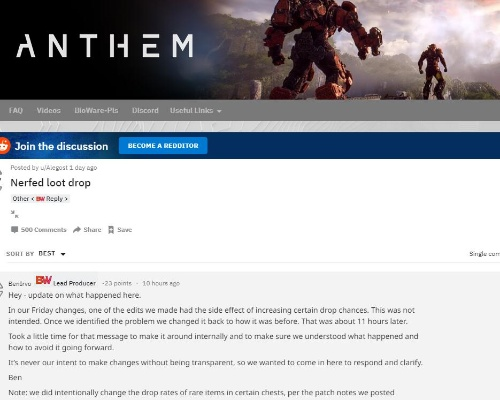Click the 10 hours ago timestamp
The width and height of the screenshot is (500, 400).
tap(161, 283)
